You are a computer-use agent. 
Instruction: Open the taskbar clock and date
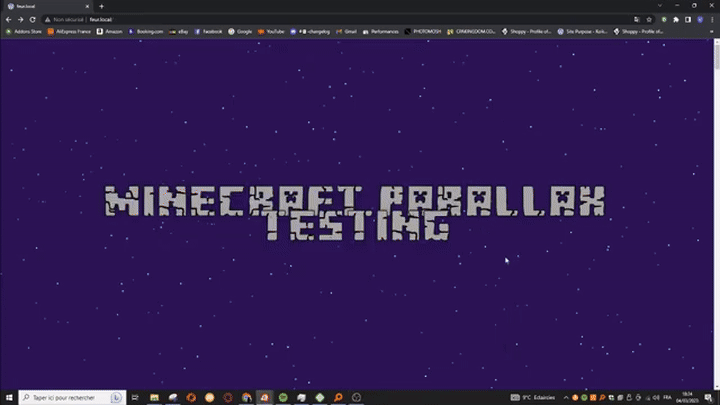687,398
